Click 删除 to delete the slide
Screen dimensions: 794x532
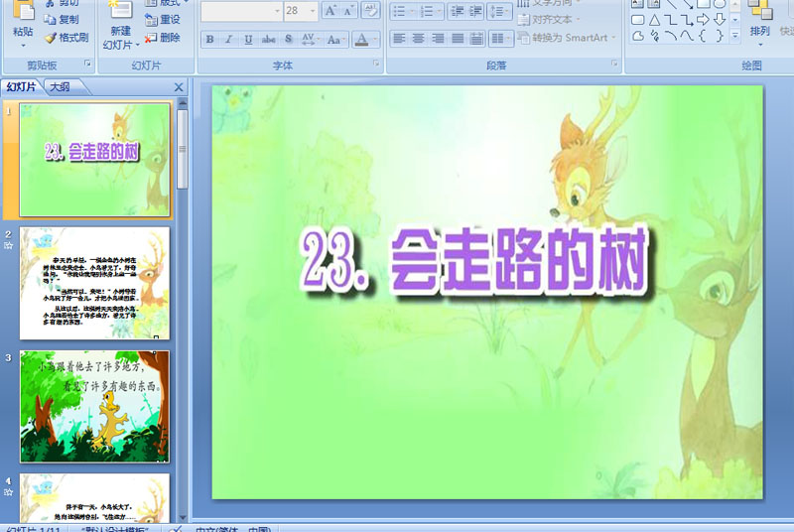click(163, 38)
